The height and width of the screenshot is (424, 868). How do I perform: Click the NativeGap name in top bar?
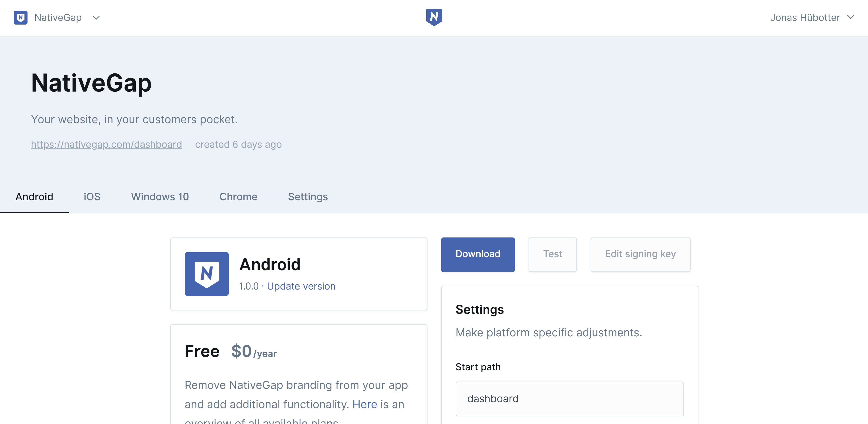pos(58,17)
